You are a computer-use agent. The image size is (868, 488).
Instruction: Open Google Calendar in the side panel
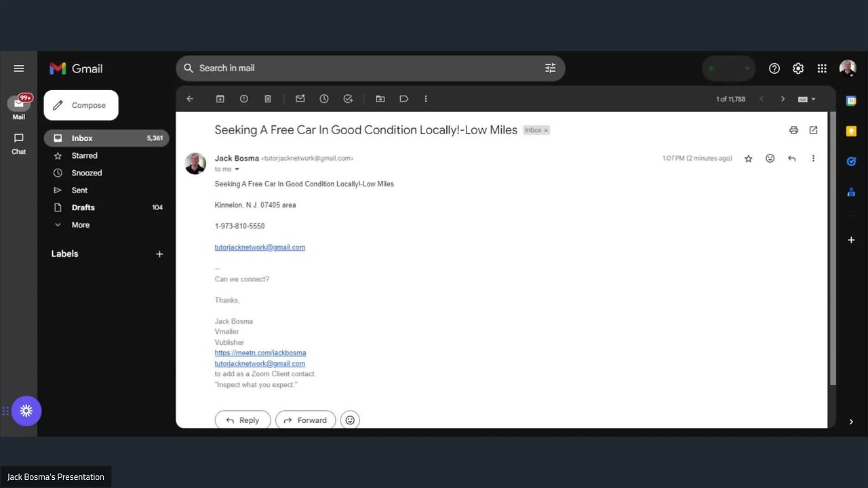tap(851, 101)
